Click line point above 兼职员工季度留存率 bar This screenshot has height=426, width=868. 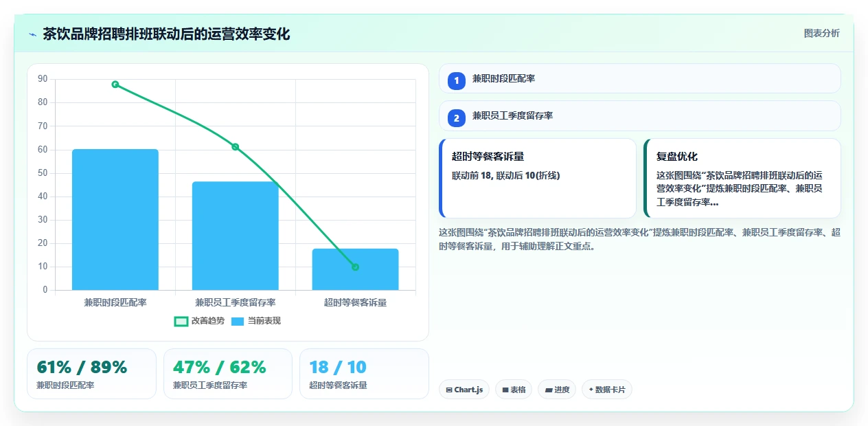[236, 146]
